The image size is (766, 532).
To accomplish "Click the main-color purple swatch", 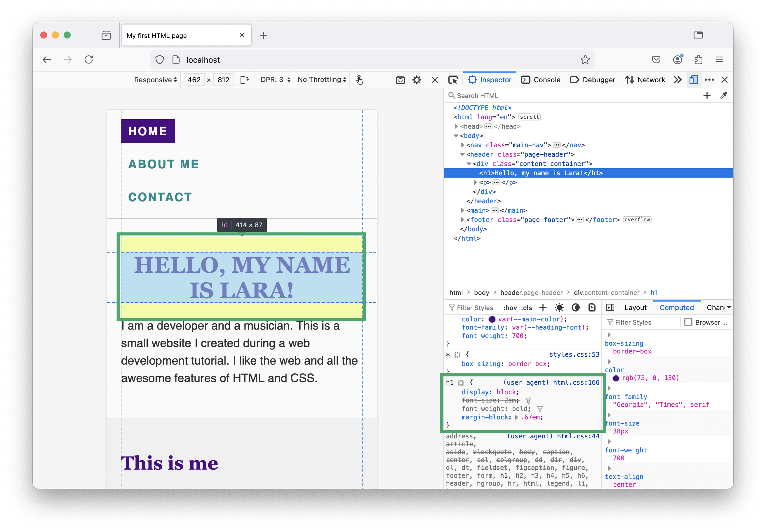I will [x=492, y=319].
